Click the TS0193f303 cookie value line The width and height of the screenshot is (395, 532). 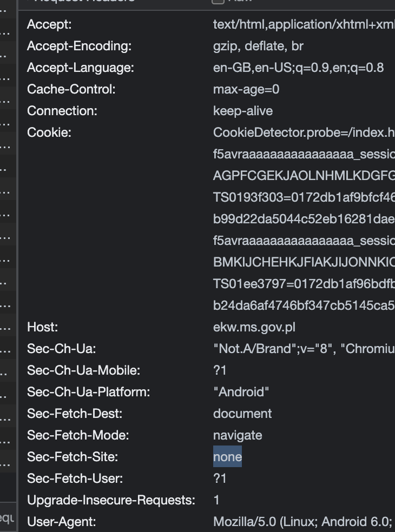[303, 197]
